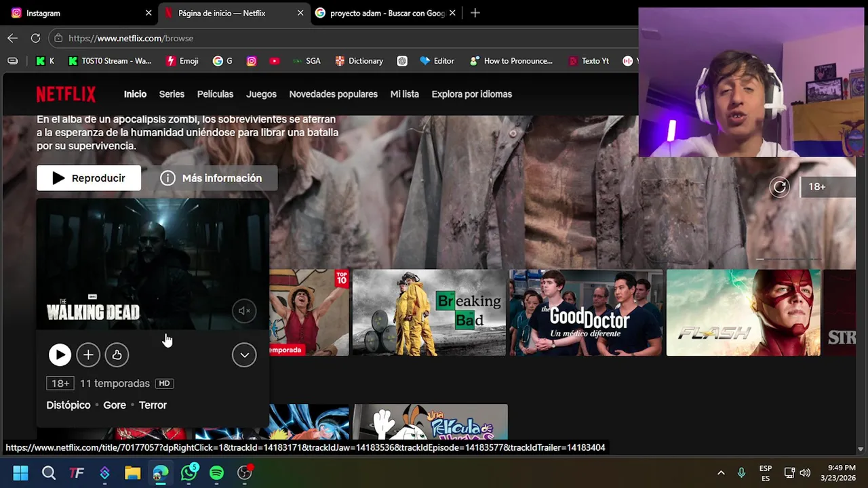Viewport: 868px width, 488px height.
Task: Open a new browser tab
Action: click(x=475, y=13)
